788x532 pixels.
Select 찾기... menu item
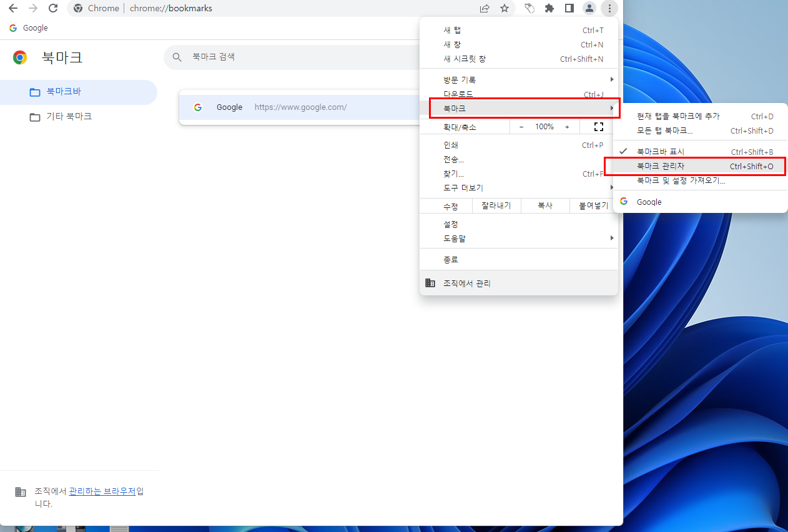tap(519, 174)
